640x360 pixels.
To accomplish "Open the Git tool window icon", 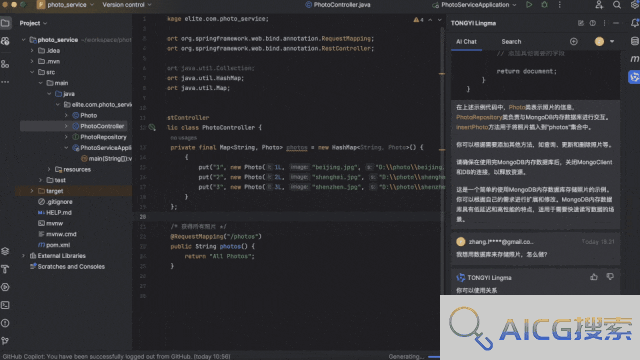I will coord(5,341).
